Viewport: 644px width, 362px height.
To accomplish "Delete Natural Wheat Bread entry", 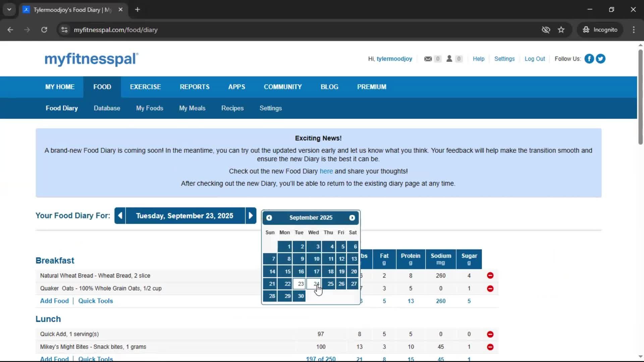I will click(x=490, y=276).
